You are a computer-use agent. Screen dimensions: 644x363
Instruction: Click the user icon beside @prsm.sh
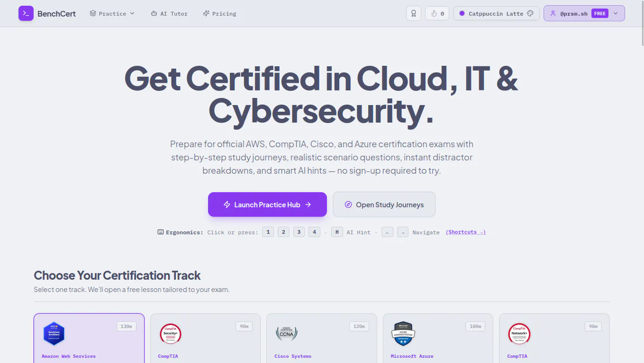553,13
